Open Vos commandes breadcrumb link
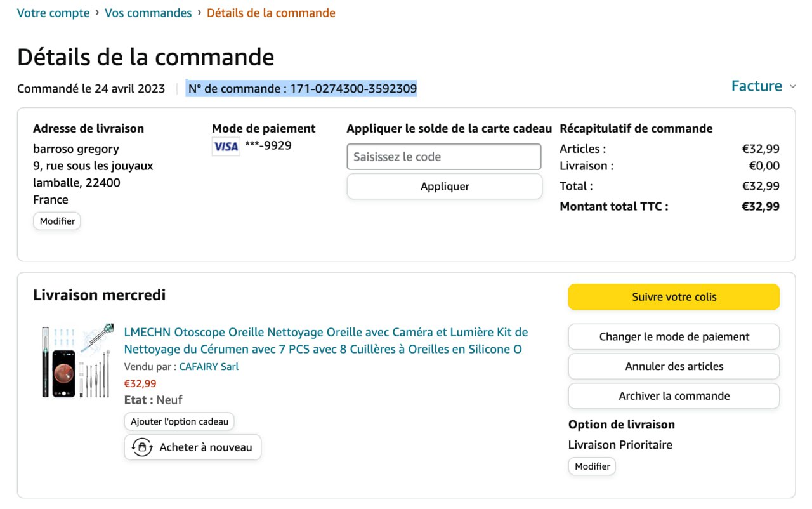The height and width of the screenshot is (509, 812). [x=148, y=13]
